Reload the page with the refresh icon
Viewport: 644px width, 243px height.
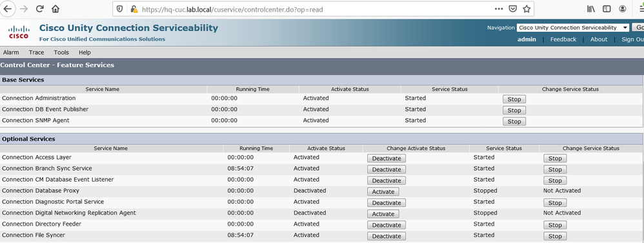click(x=40, y=8)
